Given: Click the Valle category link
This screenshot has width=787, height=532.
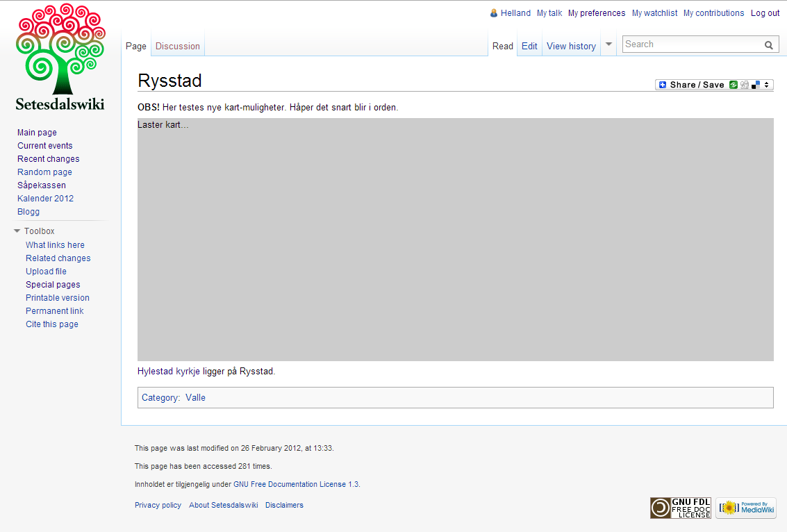Looking at the screenshot, I should [x=195, y=398].
